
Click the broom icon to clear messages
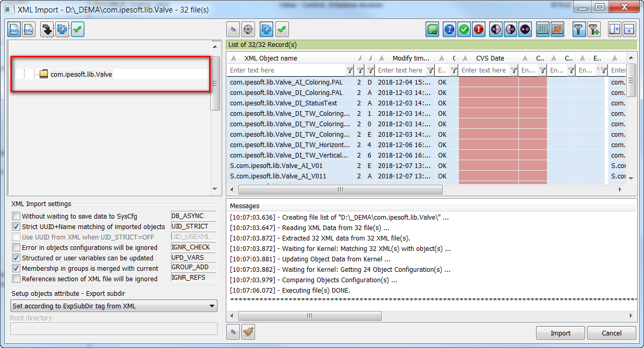tap(248, 331)
